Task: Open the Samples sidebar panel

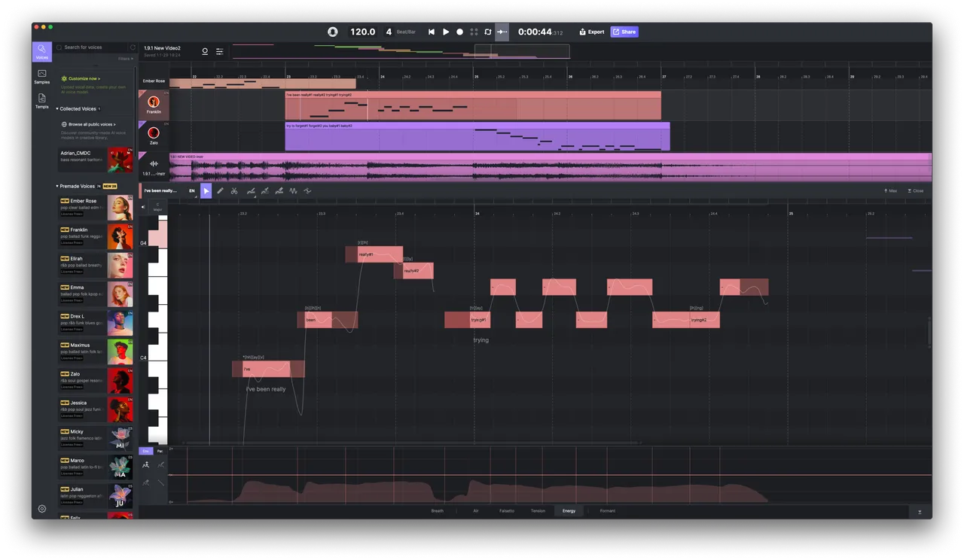Action: pyautogui.click(x=41, y=76)
